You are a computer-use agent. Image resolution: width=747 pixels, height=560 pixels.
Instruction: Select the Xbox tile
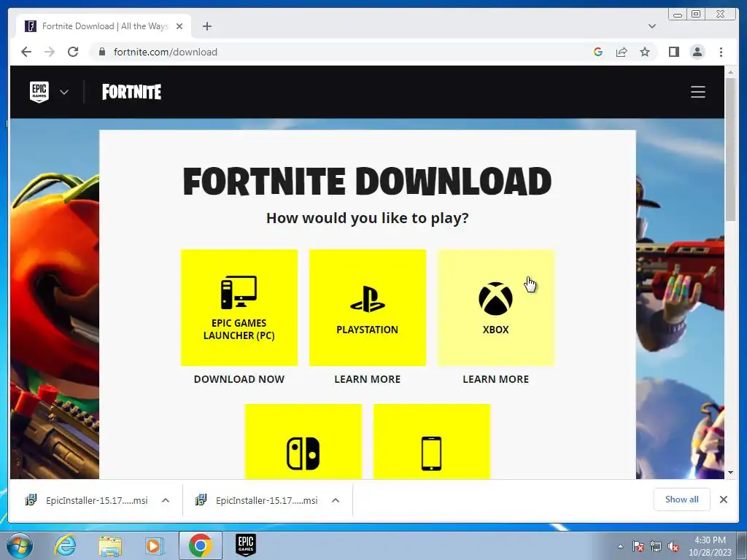[x=496, y=308]
